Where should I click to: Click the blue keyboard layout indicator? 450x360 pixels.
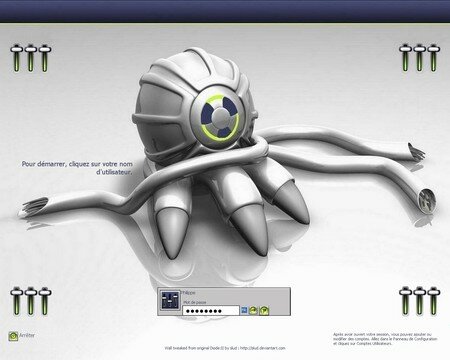coord(244,310)
